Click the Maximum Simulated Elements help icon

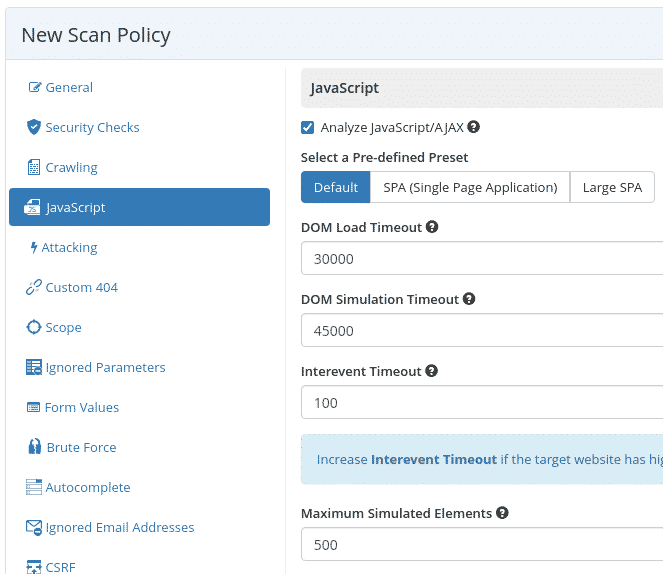(502, 513)
